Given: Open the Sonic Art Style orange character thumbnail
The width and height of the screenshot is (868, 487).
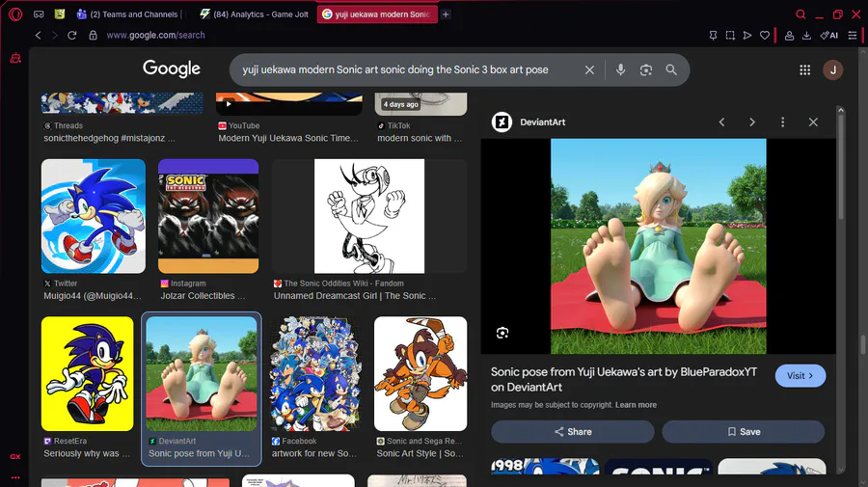Looking at the screenshot, I should [420, 373].
